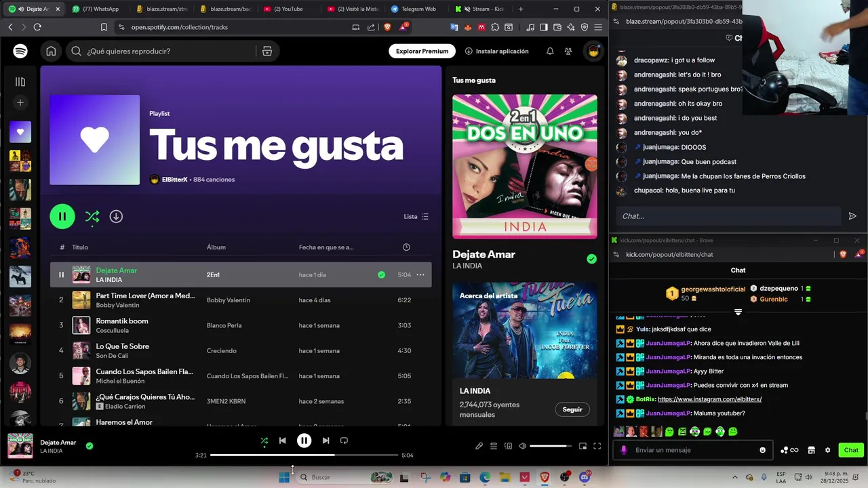Pause playlist with big green button
Image resolution: width=868 pixels, height=488 pixels.
[62, 216]
